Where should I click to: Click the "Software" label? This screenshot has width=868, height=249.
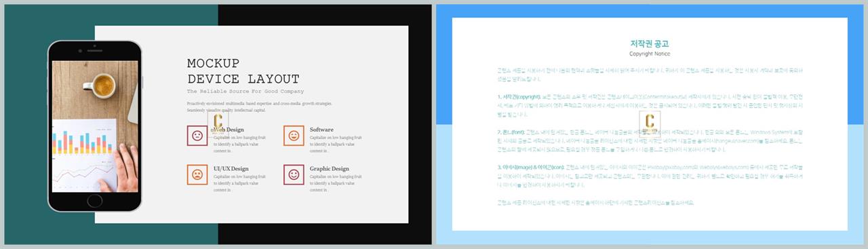pyautogui.click(x=321, y=130)
